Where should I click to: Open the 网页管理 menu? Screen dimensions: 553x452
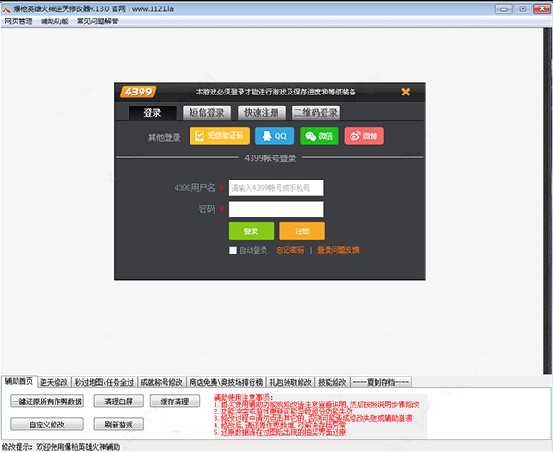(18, 22)
